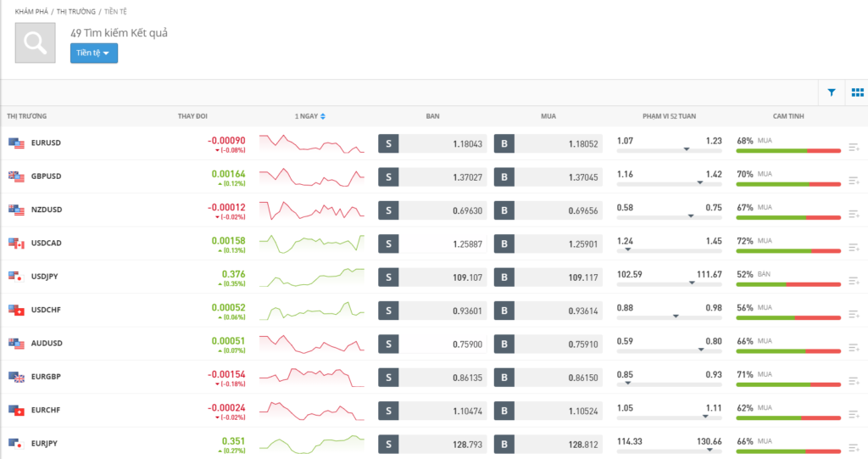The height and width of the screenshot is (459, 868).
Task: Click NZDUSD 52-week range slider
Action: (670, 217)
